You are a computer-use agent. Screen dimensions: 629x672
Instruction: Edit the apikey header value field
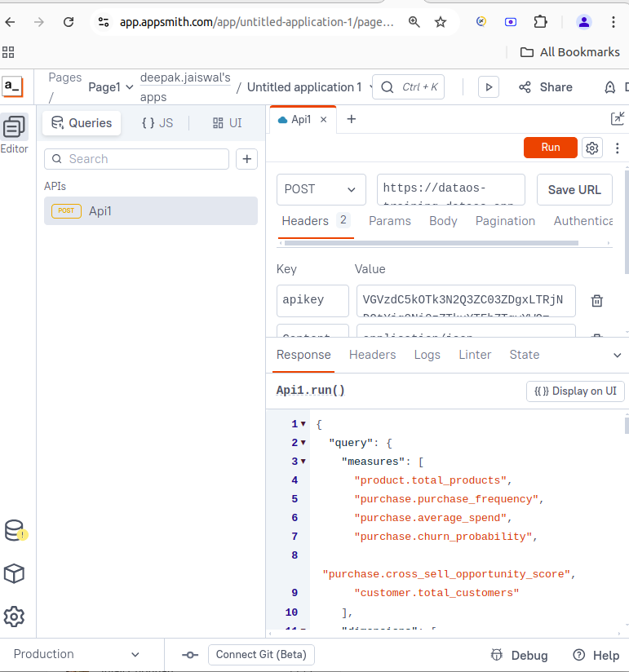pyautogui.click(x=466, y=300)
